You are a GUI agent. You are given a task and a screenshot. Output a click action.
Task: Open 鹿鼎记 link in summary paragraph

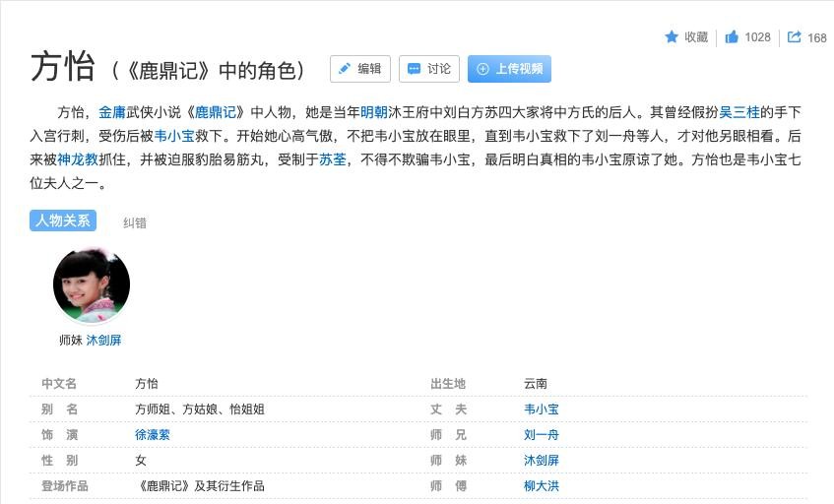(216, 111)
